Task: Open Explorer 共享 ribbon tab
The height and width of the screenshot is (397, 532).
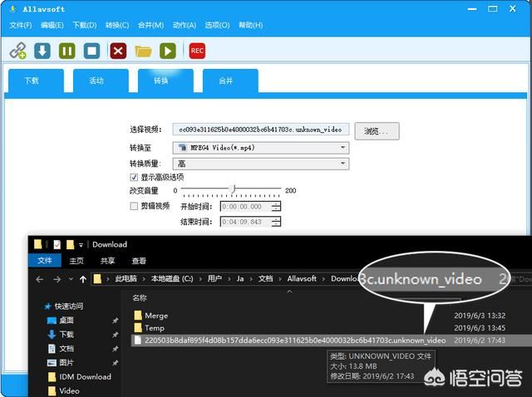Action: point(107,260)
